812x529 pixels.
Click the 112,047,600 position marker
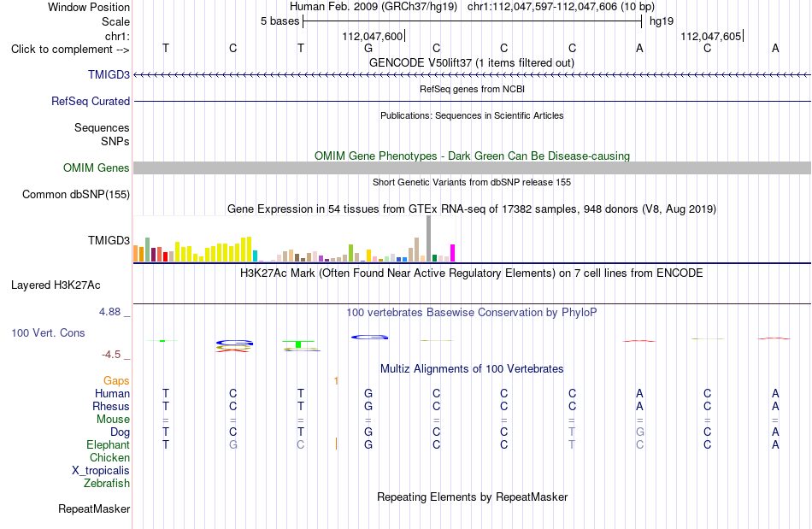click(373, 36)
